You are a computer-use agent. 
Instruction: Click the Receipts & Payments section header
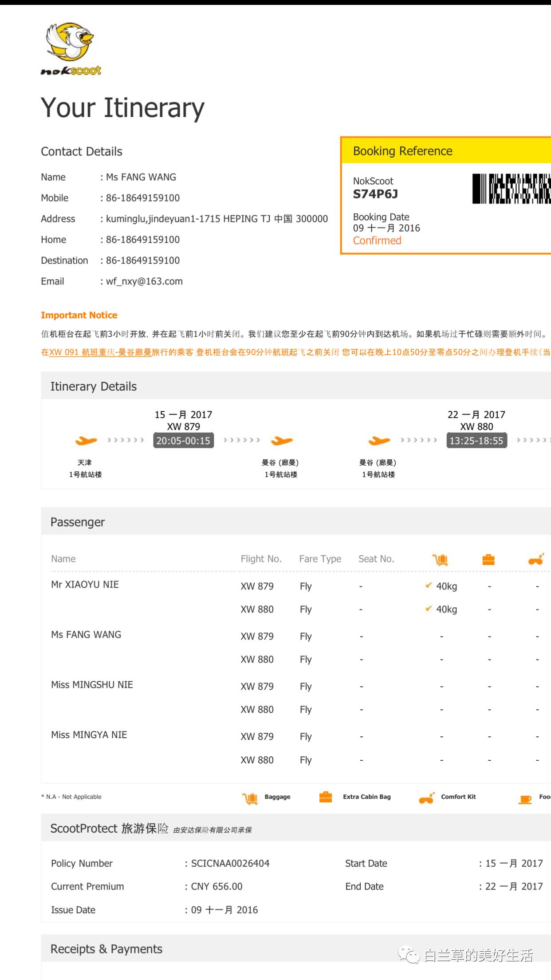click(x=296, y=948)
